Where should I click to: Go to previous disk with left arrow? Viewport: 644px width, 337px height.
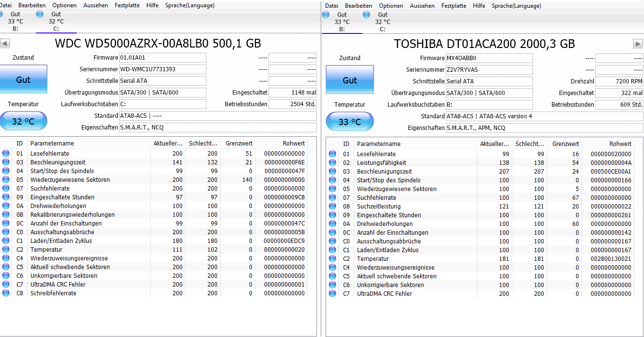pos(5,44)
